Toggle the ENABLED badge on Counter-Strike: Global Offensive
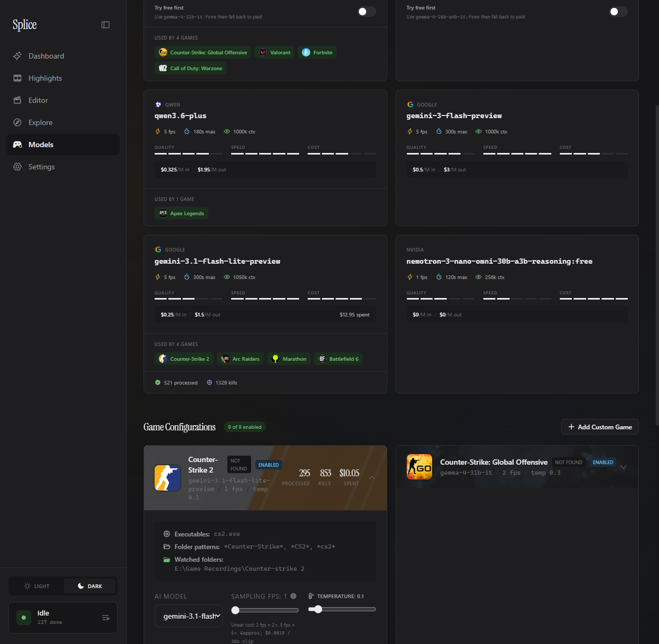659x644 pixels. coord(603,462)
